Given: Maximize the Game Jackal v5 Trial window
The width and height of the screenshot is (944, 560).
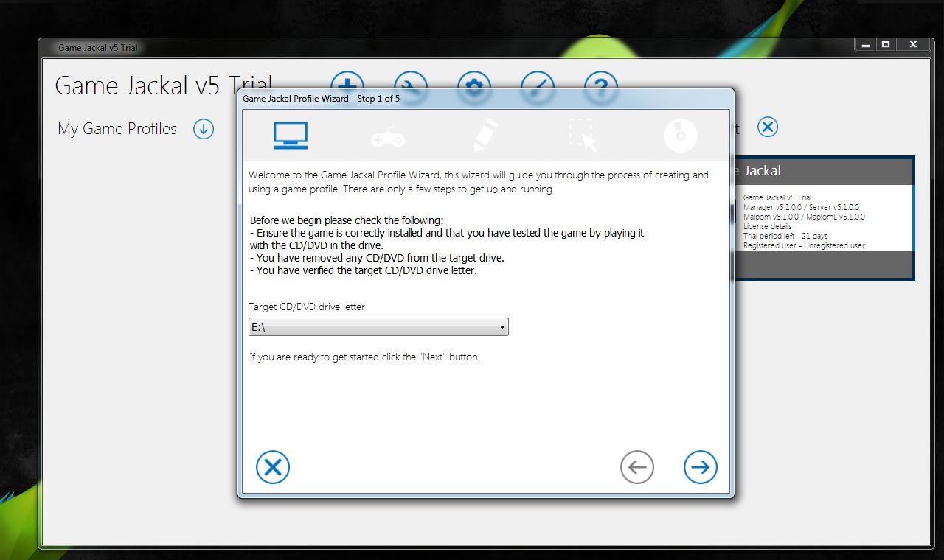Looking at the screenshot, I should [x=886, y=45].
